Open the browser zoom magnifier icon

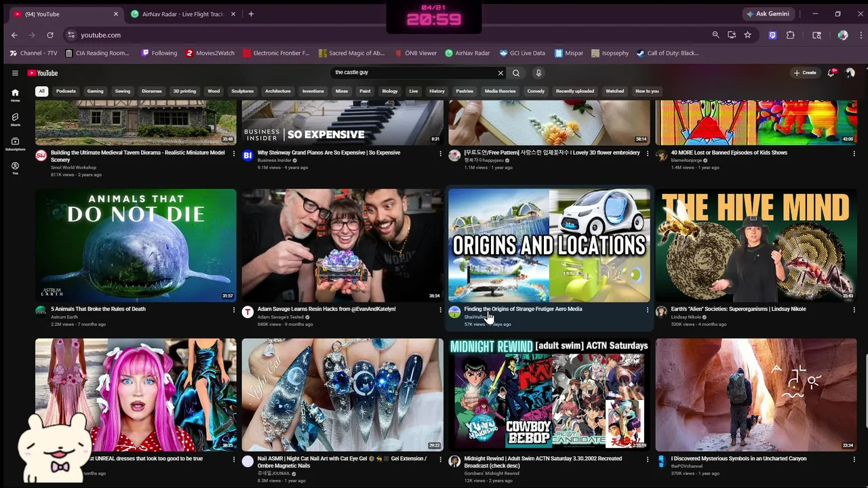[715, 35]
